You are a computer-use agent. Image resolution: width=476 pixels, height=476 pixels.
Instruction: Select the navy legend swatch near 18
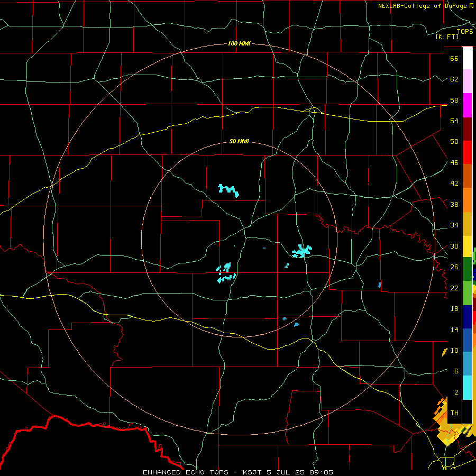click(x=467, y=317)
